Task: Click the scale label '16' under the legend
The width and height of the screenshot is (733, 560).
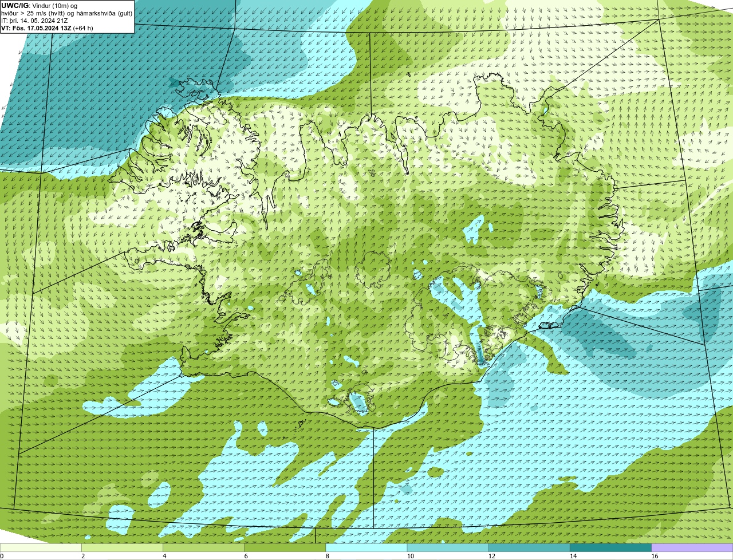Action: tap(654, 556)
